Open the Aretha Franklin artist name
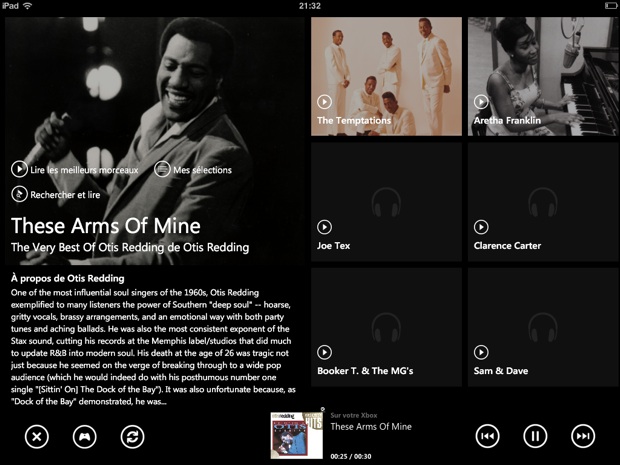 point(507,121)
